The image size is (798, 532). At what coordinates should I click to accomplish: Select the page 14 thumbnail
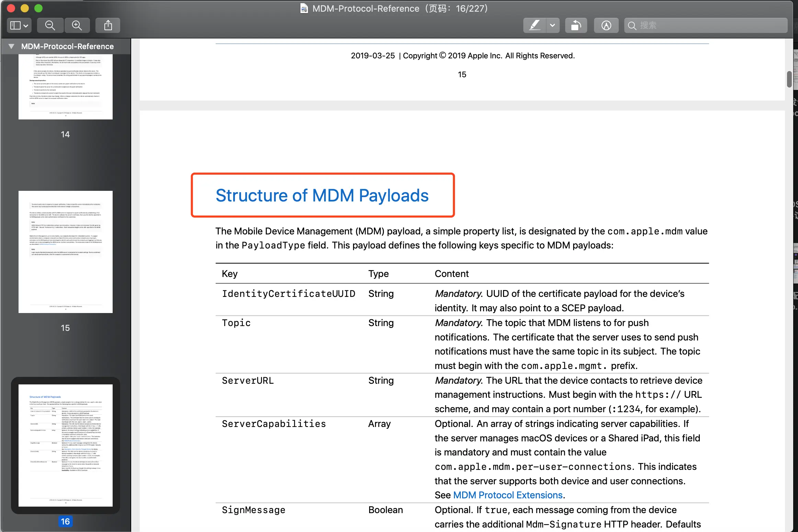(65, 87)
